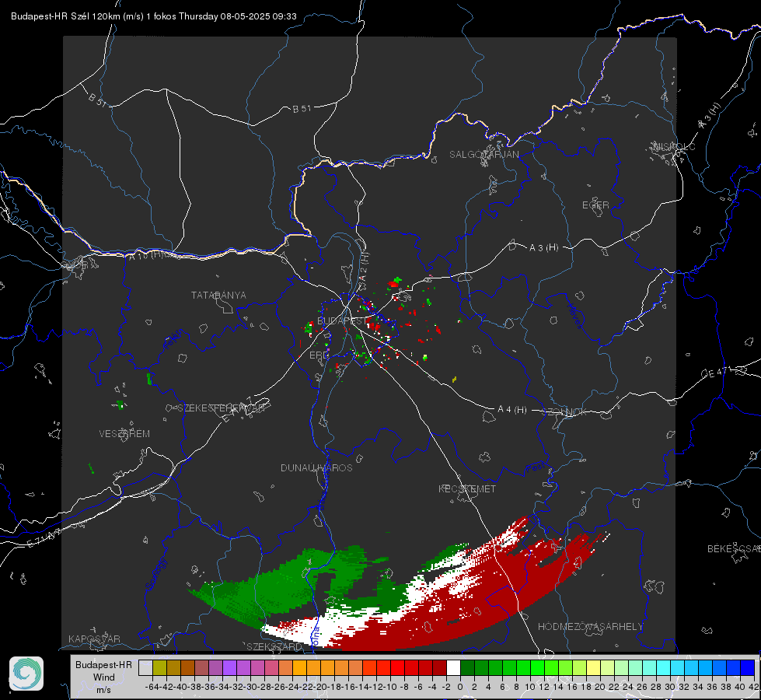The width and height of the screenshot is (761, 700).
Task: Pick the gray first swatch in the legend
Action: [145, 668]
